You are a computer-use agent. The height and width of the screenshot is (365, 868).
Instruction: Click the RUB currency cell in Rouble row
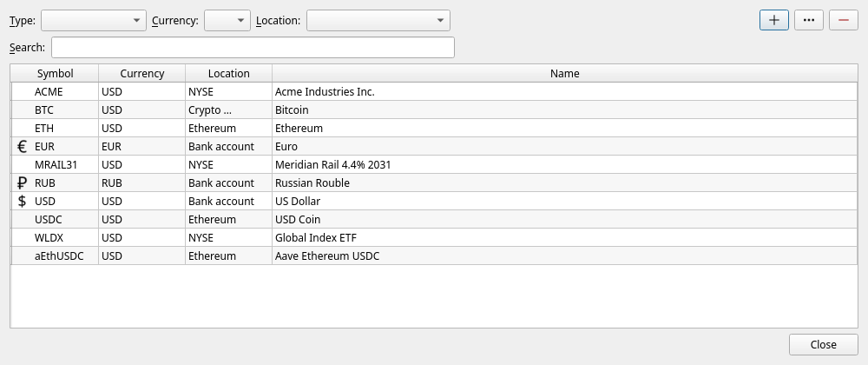(142, 182)
